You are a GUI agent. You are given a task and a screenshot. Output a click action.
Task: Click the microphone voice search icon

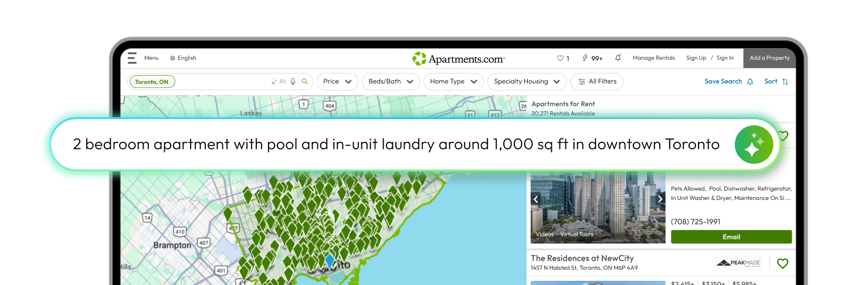[293, 82]
